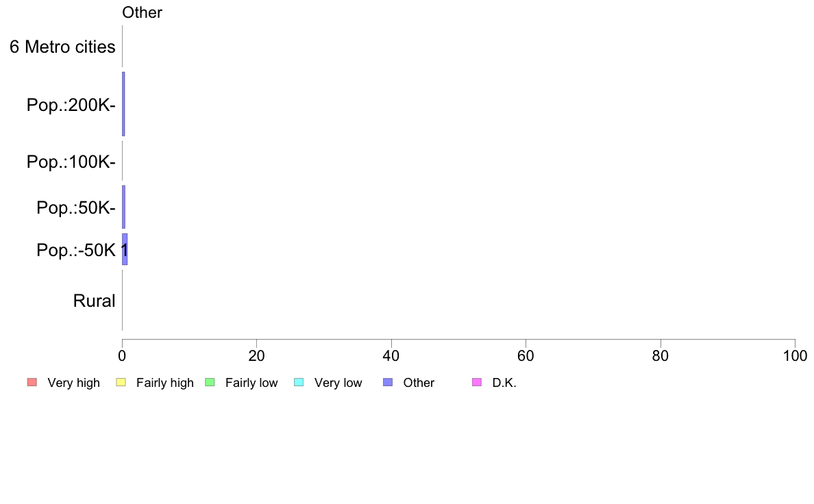Click the blue Other legend swatch
Screen dimensions: 814x504
pyautogui.click(x=388, y=382)
